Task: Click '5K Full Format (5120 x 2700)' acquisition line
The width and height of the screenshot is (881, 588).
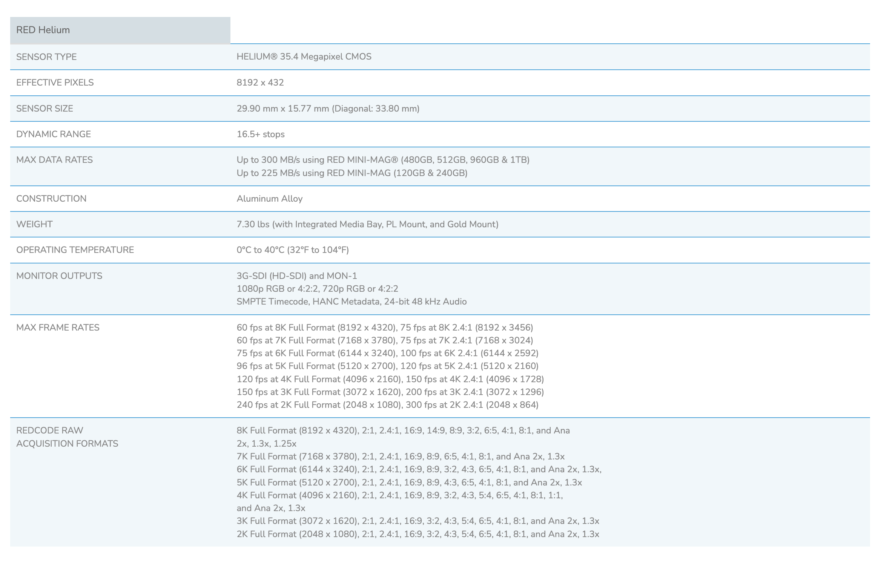Action: tap(409, 482)
